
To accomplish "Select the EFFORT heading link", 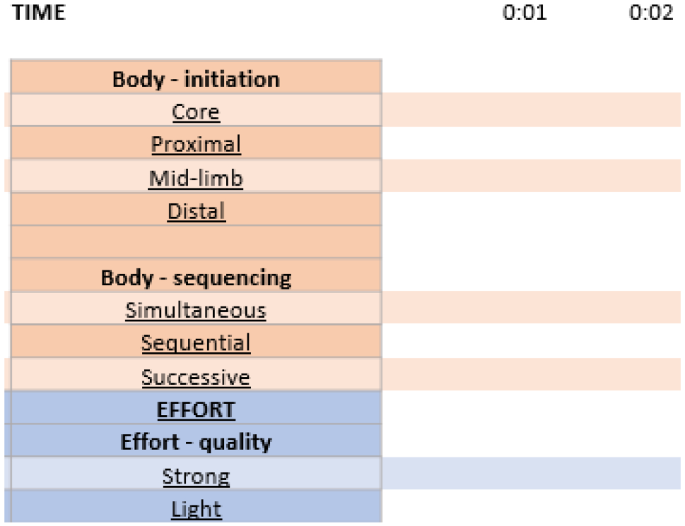I will pyautogui.click(x=196, y=410).
